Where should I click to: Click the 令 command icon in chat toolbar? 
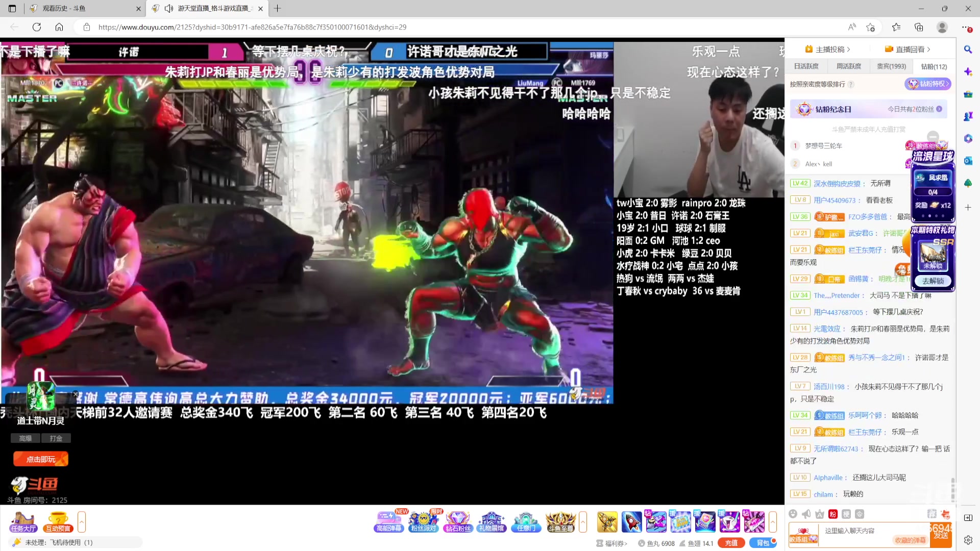pyautogui.click(x=860, y=514)
